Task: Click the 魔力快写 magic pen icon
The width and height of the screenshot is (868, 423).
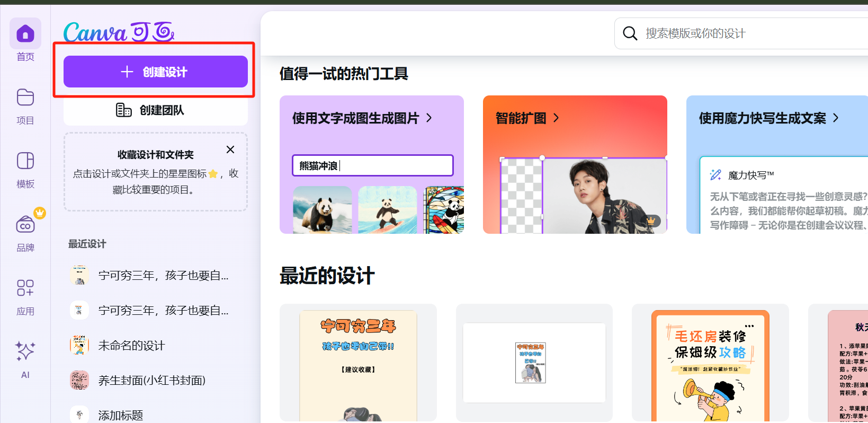Action: pos(715,174)
